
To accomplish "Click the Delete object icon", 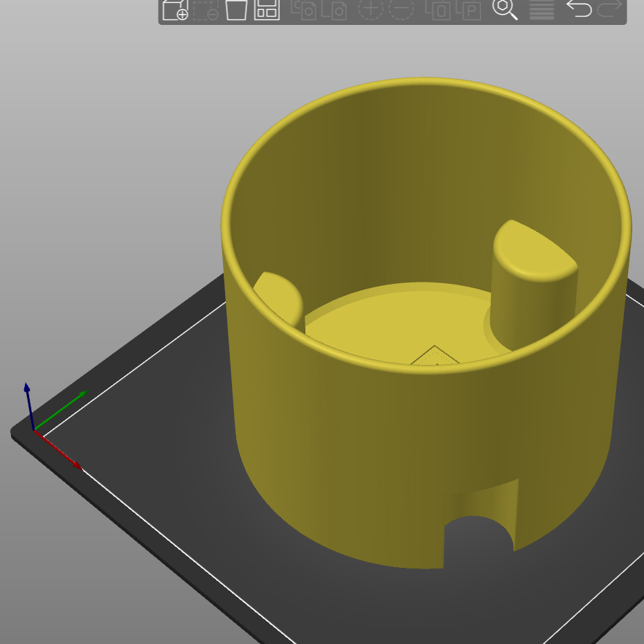I will pyautogui.click(x=206, y=10).
